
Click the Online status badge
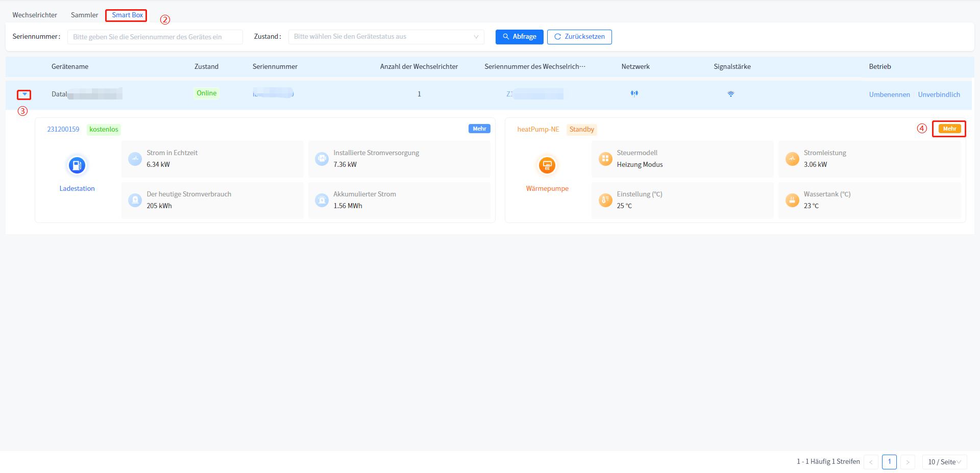click(206, 93)
